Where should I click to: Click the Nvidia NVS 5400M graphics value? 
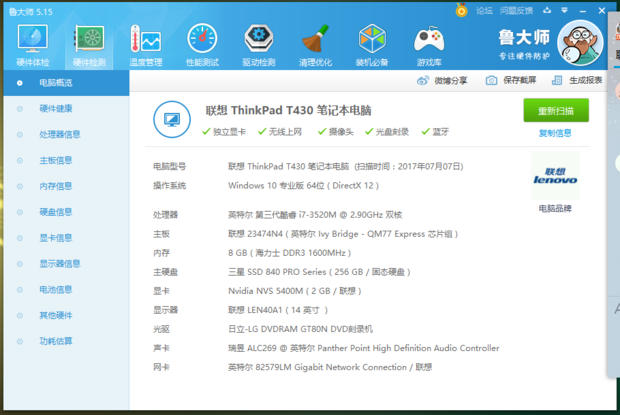coord(295,291)
